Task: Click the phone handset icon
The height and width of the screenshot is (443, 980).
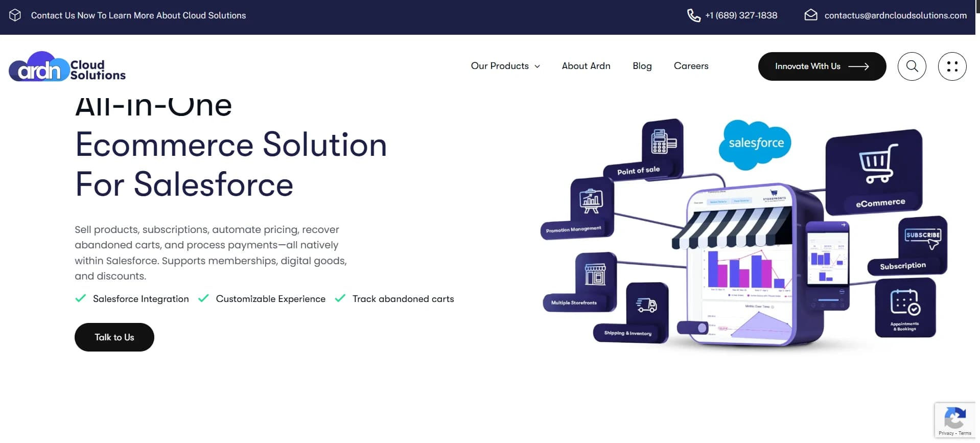Action: click(x=693, y=15)
